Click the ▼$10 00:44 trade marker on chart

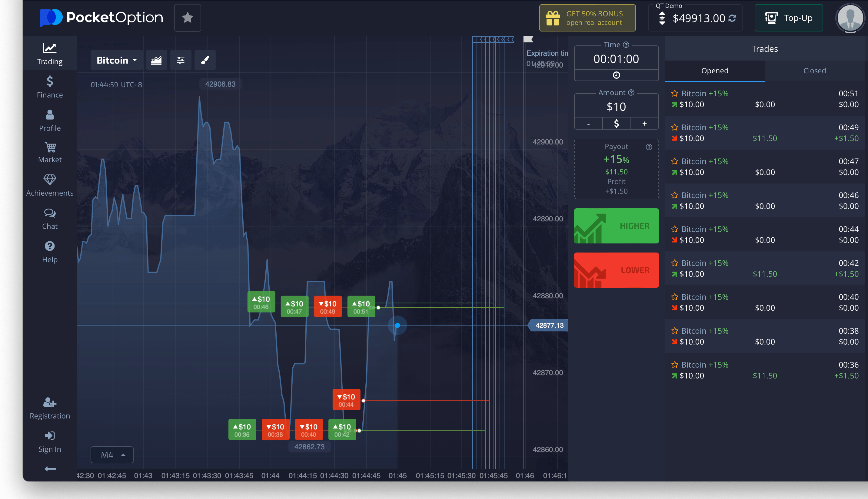click(x=346, y=400)
